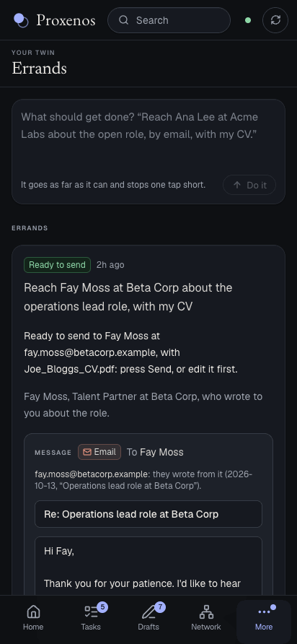Click the Email channel badge icon
The width and height of the screenshot is (297, 644).
(87, 452)
